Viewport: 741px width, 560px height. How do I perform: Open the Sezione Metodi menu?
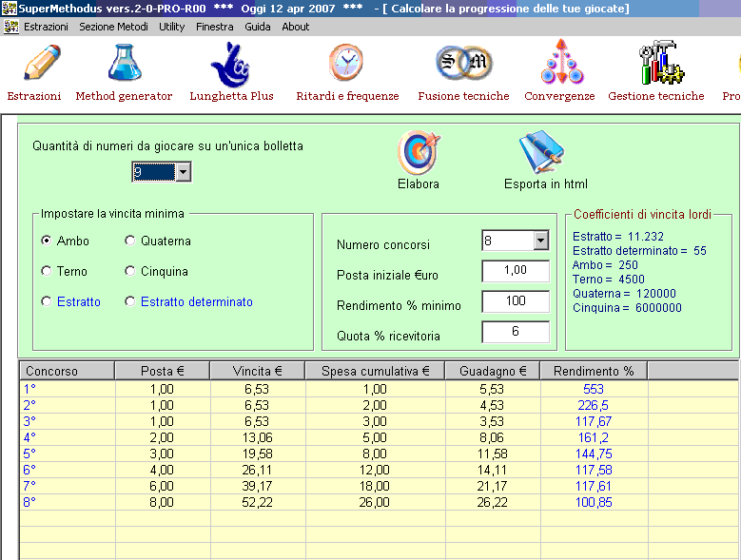point(113,27)
